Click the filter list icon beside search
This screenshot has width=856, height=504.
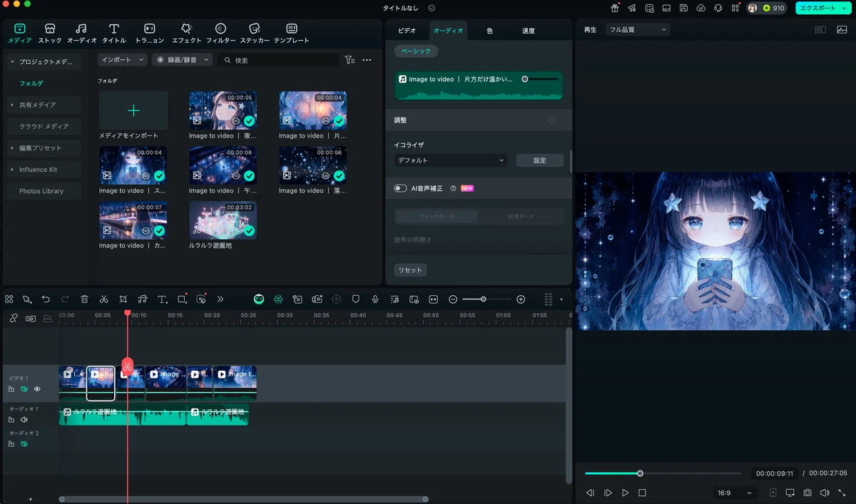(x=350, y=61)
